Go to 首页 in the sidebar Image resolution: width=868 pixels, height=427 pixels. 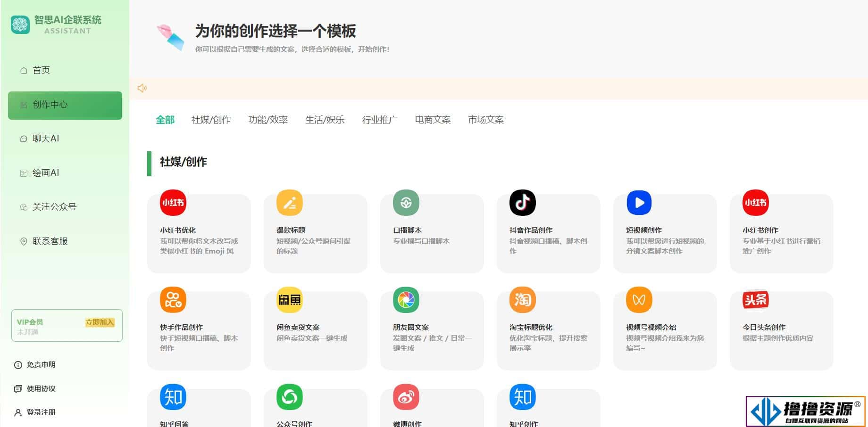(x=65, y=70)
